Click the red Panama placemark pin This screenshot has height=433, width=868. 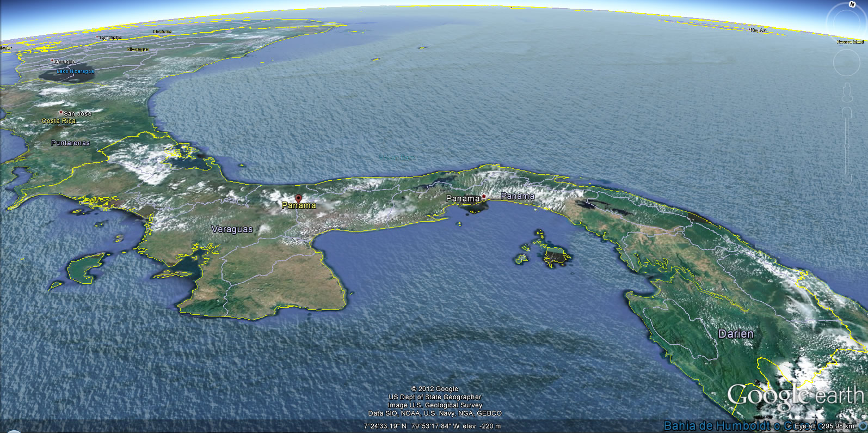(298, 199)
